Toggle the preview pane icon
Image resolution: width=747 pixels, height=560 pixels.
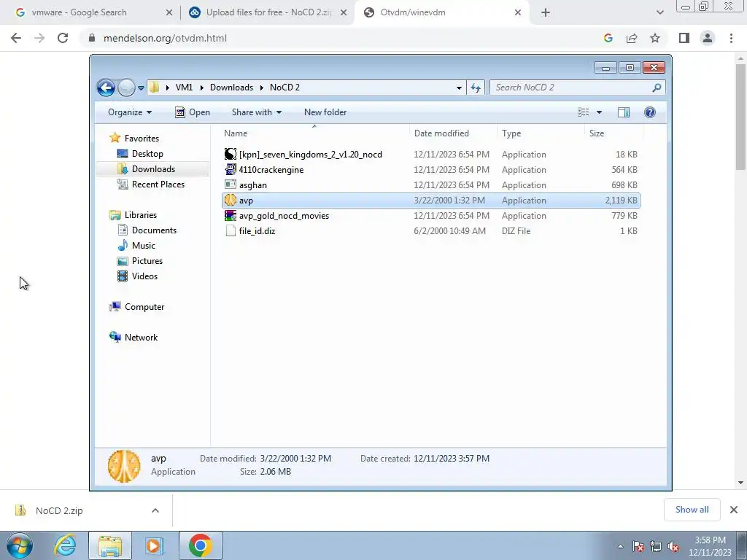tap(624, 112)
